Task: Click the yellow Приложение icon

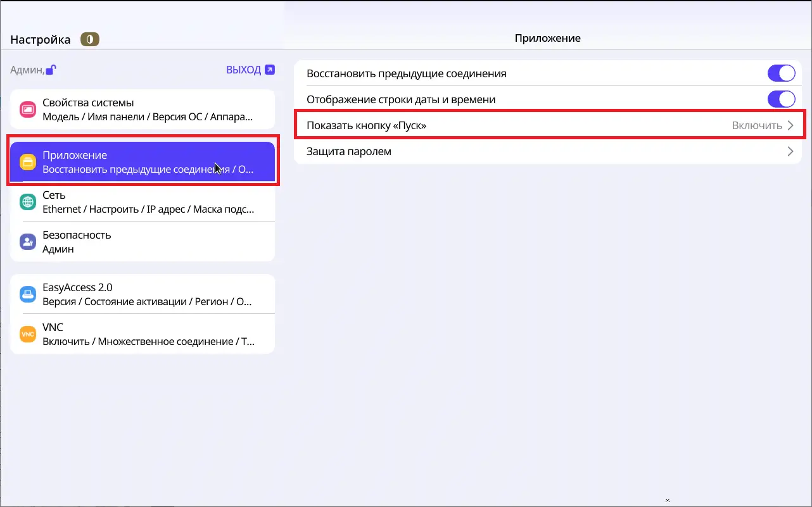Action: click(27, 162)
